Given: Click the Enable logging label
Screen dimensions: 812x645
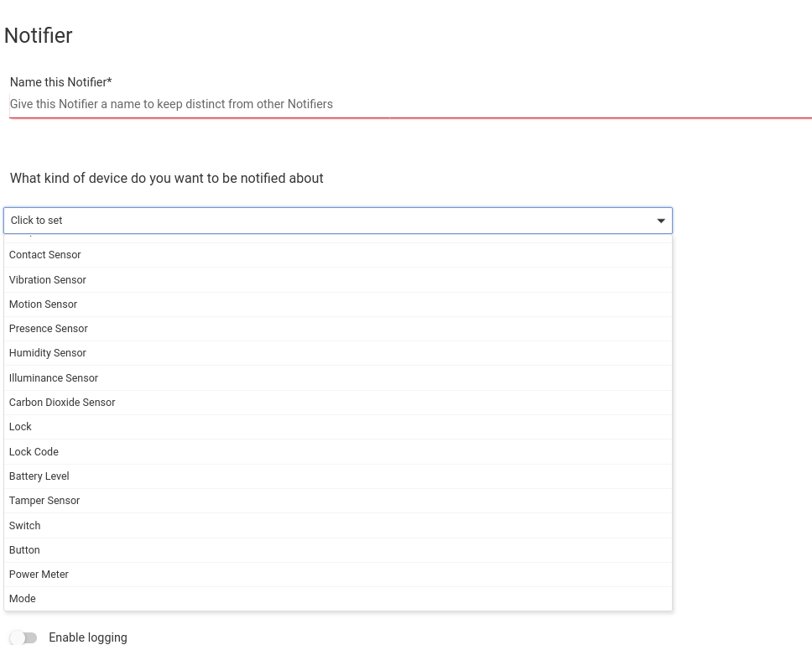Looking at the screenshot, I should coord(88,638).
